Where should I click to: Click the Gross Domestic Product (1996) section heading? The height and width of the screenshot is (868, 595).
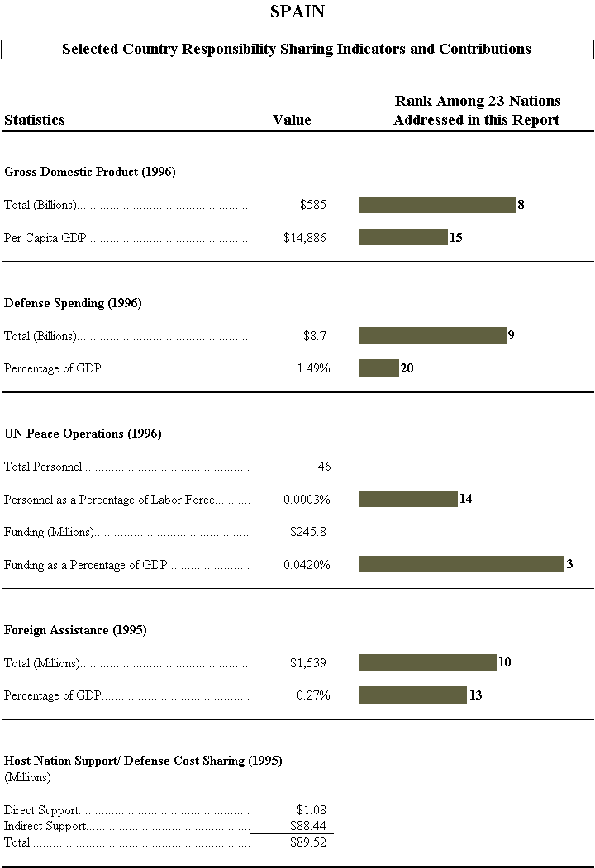click(x=89, y=172)
